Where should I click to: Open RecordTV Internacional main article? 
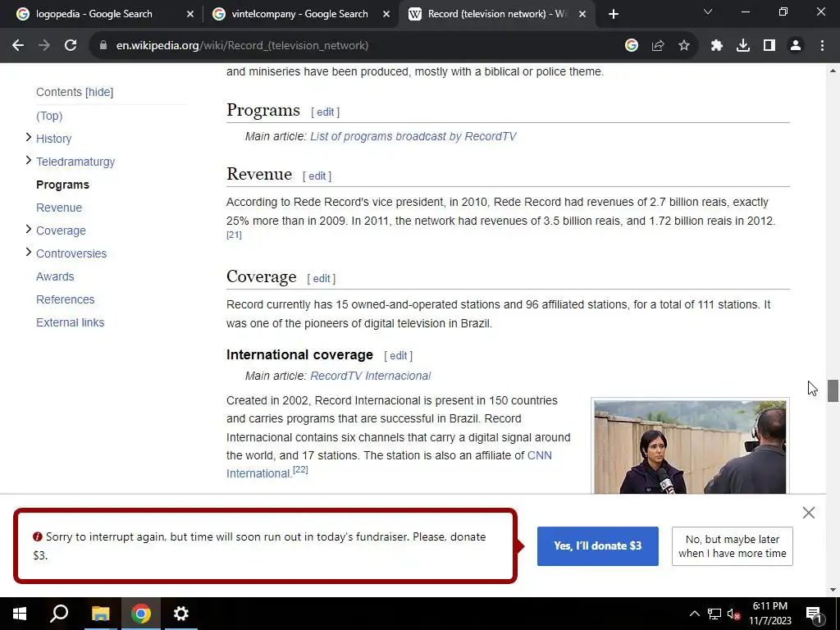click(x=370, y=376)
